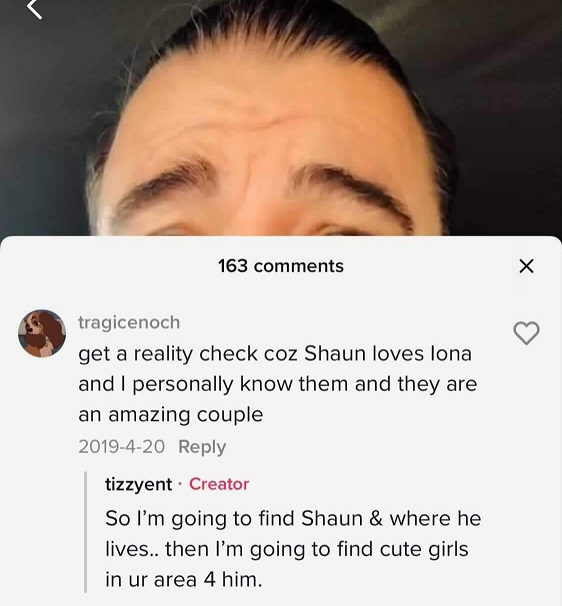Tap the 'in ur area 4 him.' line
Image resolution: width=562 pixels, height=606 pixels.
[x=184, y=580]
